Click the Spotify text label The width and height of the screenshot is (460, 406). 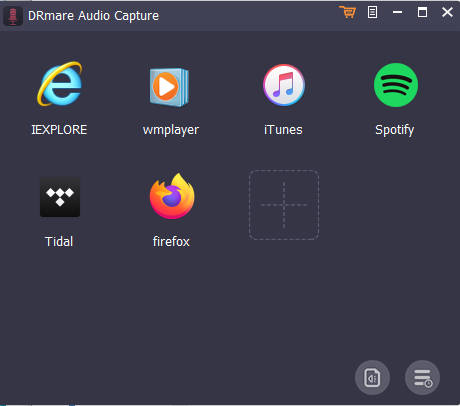pos(395,130)
